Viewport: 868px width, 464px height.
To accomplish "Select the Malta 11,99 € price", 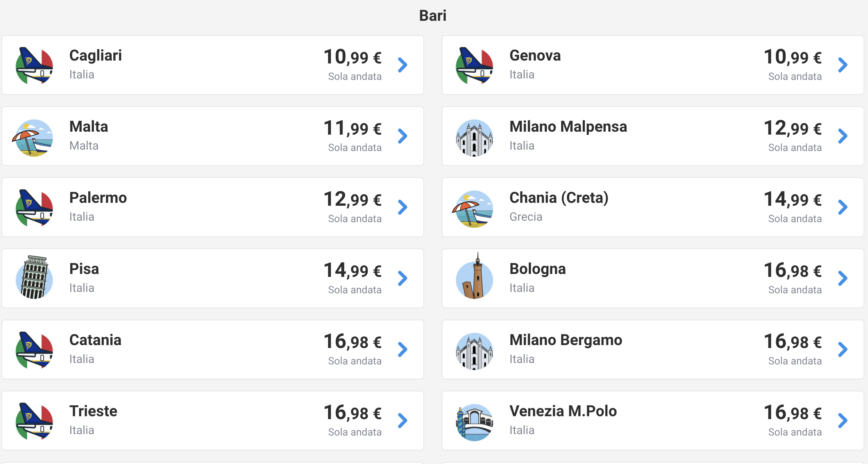I will point(352,128).
